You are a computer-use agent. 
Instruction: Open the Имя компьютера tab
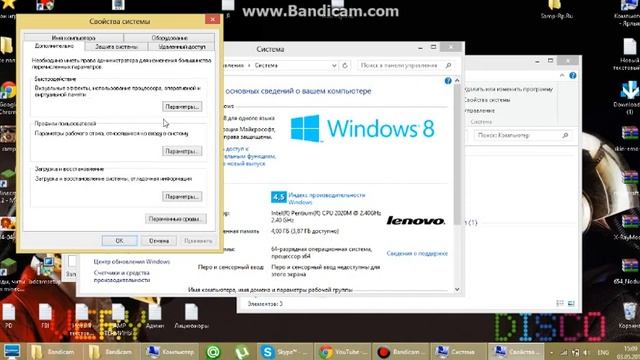click(x=73, y=38)
